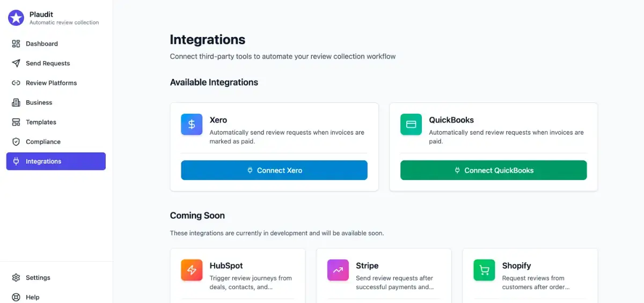Viewport: 644px width, 303px height.
Task: Click the Dashboard grid icon
Action: 16,43
